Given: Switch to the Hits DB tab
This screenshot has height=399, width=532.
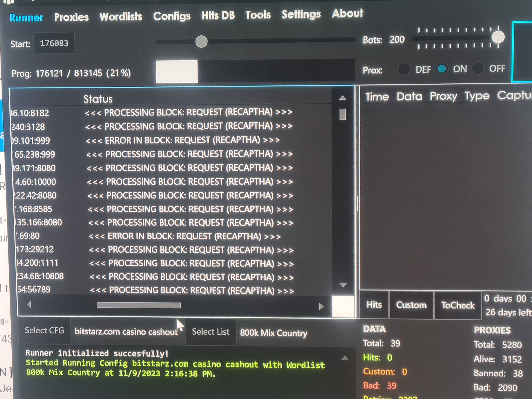Looking at the screenshot, I should point(218,15).
